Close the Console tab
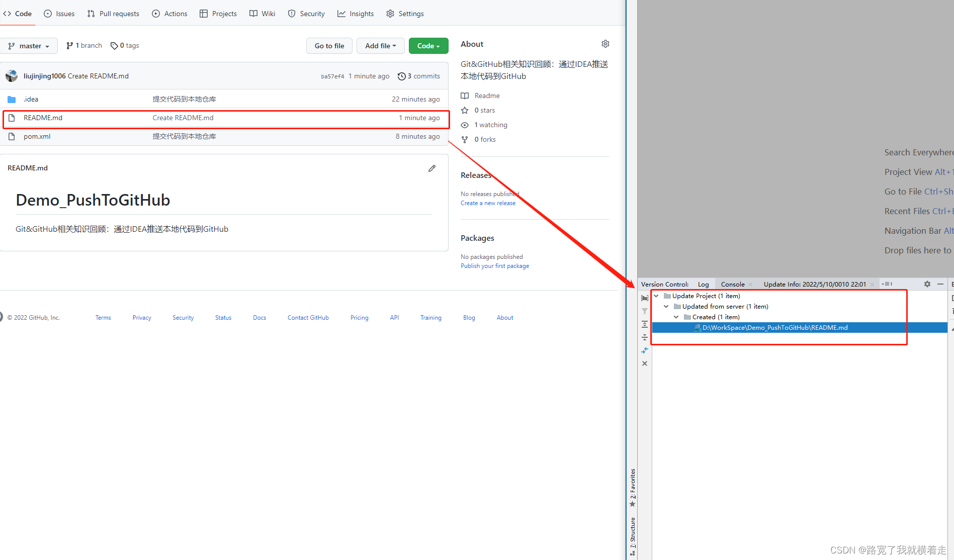The width and height of the screenshot is (954, 560). 750,285
